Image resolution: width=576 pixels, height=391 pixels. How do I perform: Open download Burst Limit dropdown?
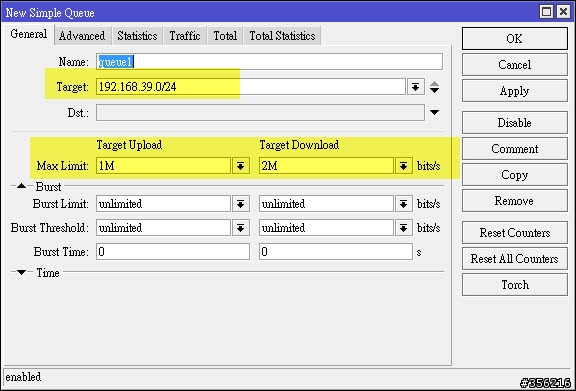pyautogui.click(x=404, y=204)
